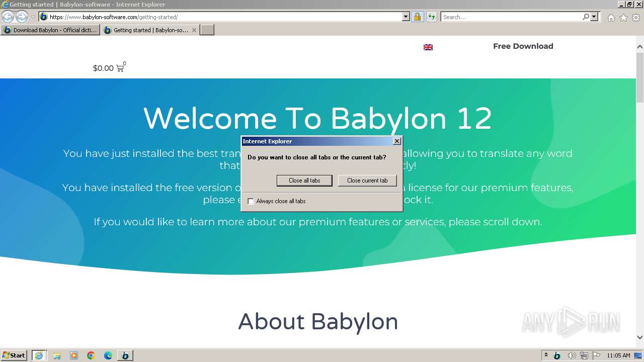The height and width of the screenshot is (362, 644).
Task: Open Favorites star icon
Action: (623, 18)
